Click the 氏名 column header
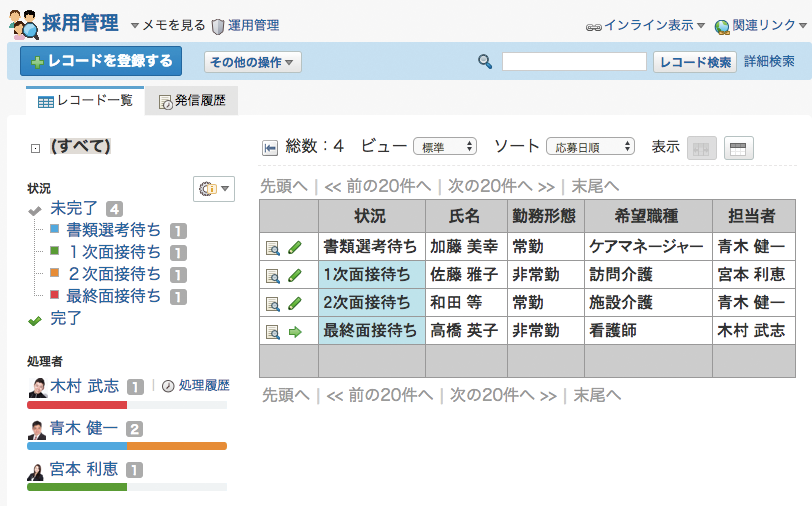Image resolution: width=812 pixels, height=506 pixels. (x=466, y=216)
